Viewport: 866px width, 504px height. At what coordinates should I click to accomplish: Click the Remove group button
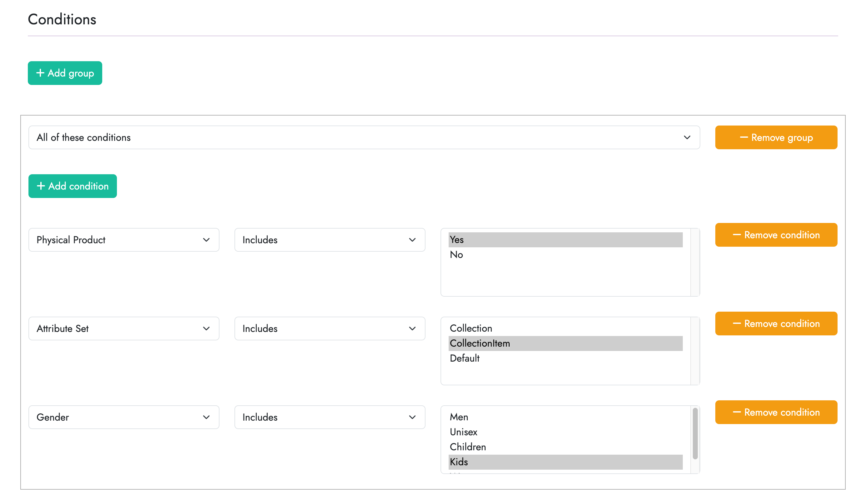pos(776,137)
